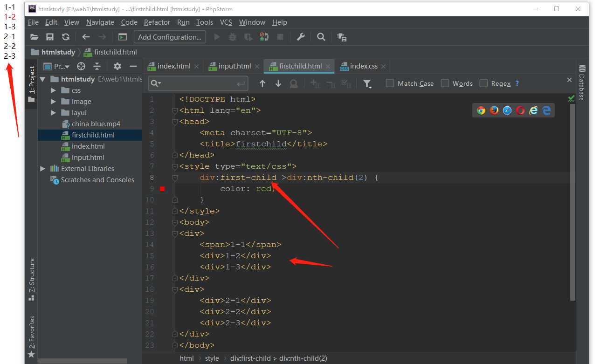Open Project panel gear settings
This screenshot has width=600, height=364.
117,66
